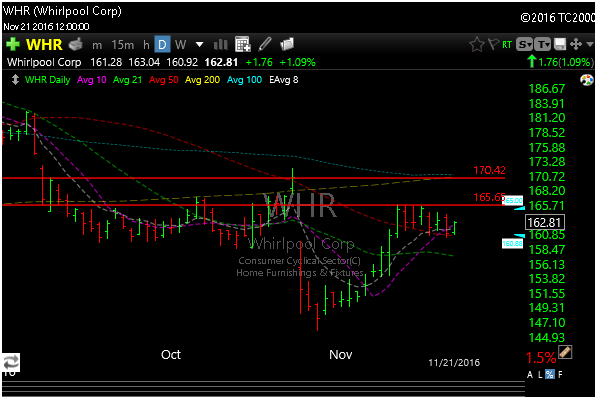Click the Avg 200 indicator label
The width and height of the screenshot is (595, 397).
[202, 80]
